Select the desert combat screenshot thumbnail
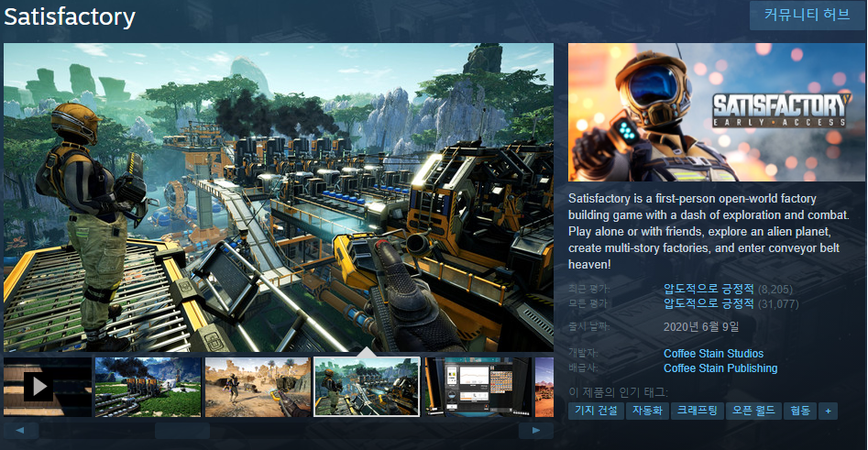The image size is (868, 450). click(x=258, y=387)
